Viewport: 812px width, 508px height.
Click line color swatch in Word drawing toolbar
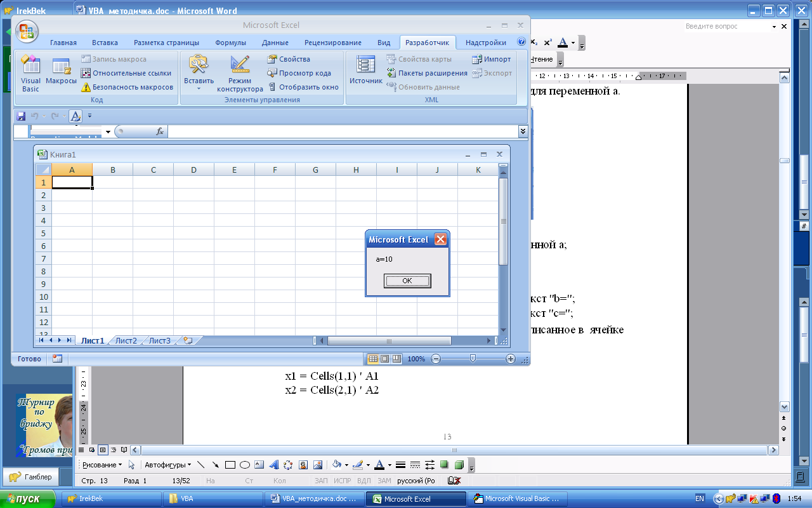(357, 465)
